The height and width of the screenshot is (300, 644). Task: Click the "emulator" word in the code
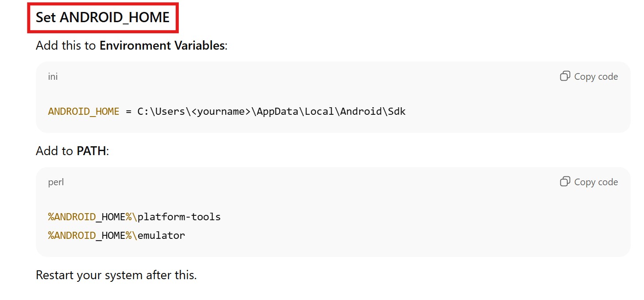tap(161, 235)
